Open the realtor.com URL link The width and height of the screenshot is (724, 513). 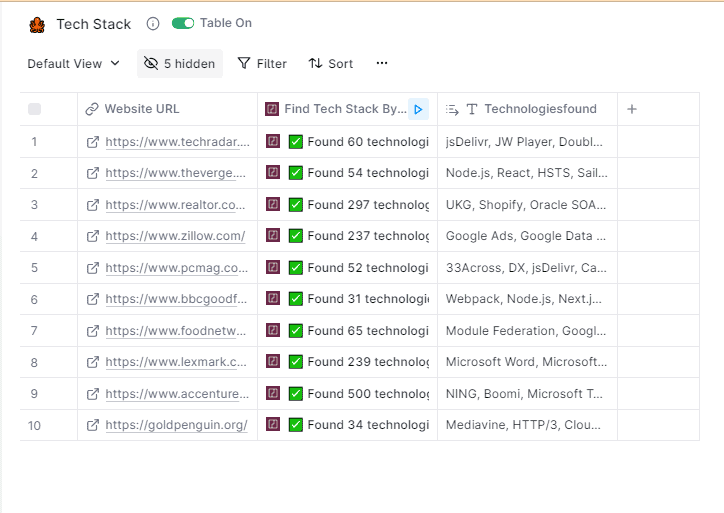175,205
